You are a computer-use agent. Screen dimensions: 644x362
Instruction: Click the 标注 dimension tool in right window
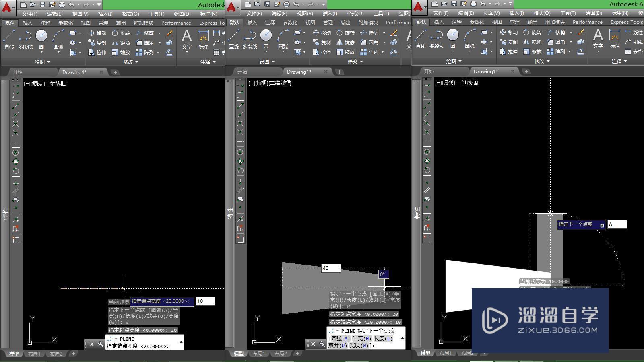pyautogui.click(x=615, y=39)
